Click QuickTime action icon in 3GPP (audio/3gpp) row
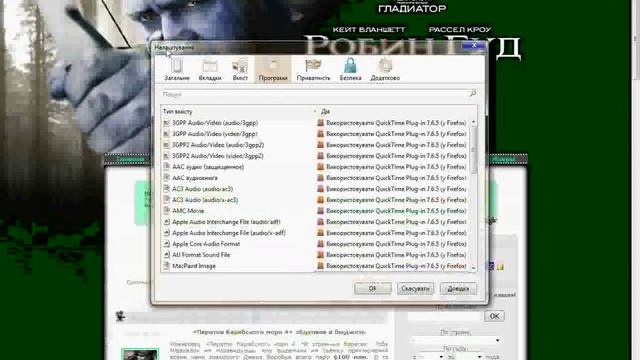640x360 pixels. coord(321,123)
